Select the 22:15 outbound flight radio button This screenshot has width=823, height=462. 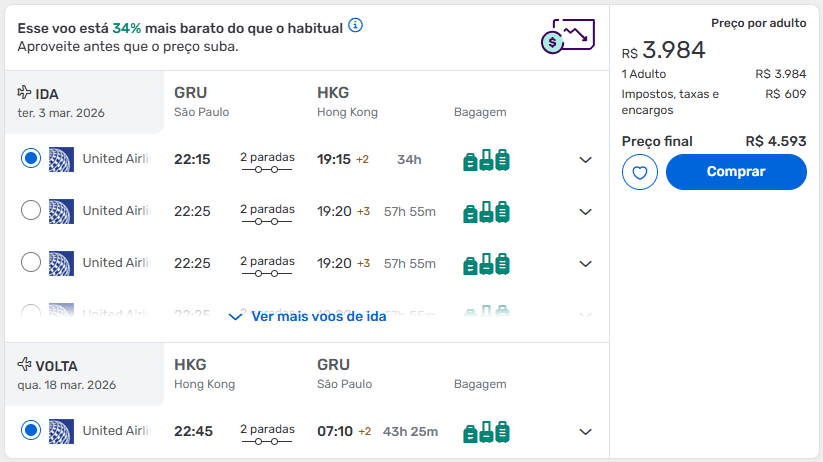pos(31,158)
